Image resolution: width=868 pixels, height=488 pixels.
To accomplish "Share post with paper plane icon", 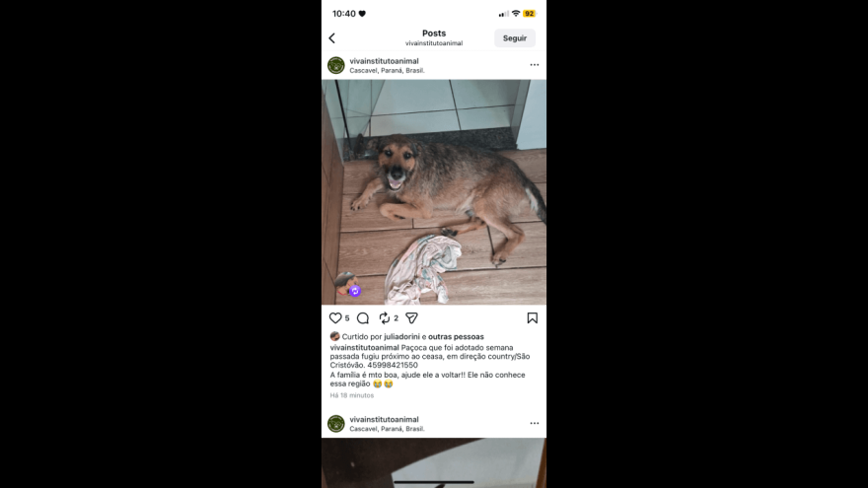I will 411,318.
